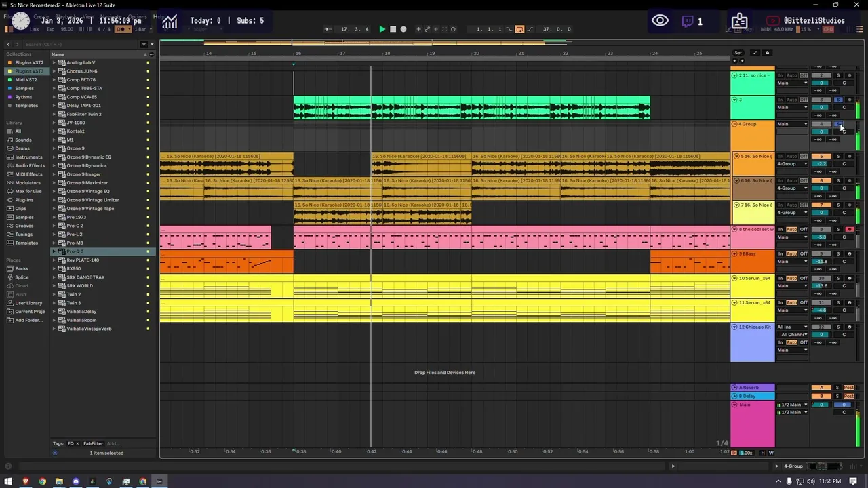
Task: Toggle track 5 activator button
Action: [x=821, y=157]
